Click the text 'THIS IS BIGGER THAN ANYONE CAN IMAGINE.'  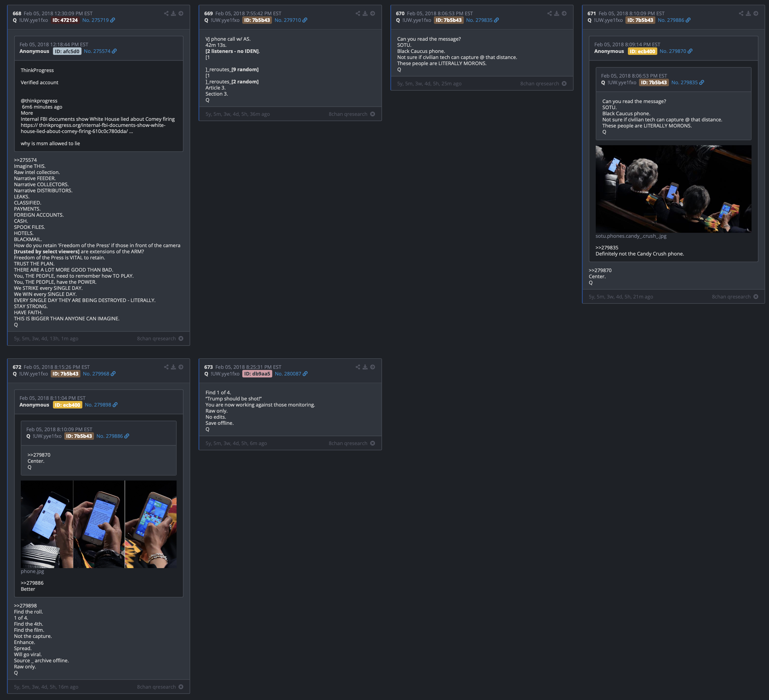tap(67, 318)
